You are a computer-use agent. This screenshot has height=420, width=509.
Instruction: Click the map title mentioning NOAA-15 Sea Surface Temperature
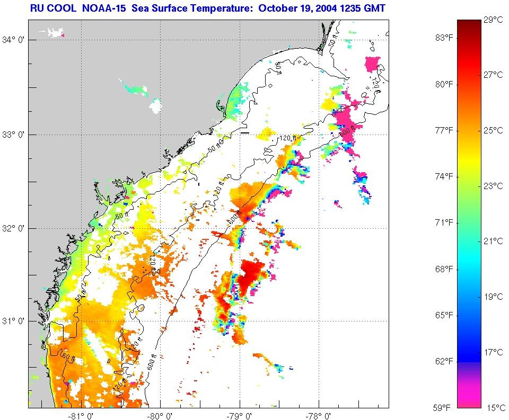click(x=208, y=8)
